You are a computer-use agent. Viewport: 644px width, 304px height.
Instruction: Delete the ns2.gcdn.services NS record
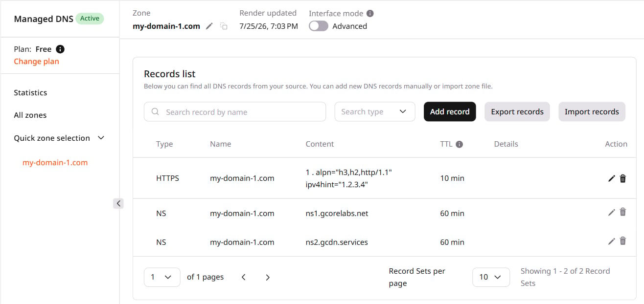click(x=623, y=241)
